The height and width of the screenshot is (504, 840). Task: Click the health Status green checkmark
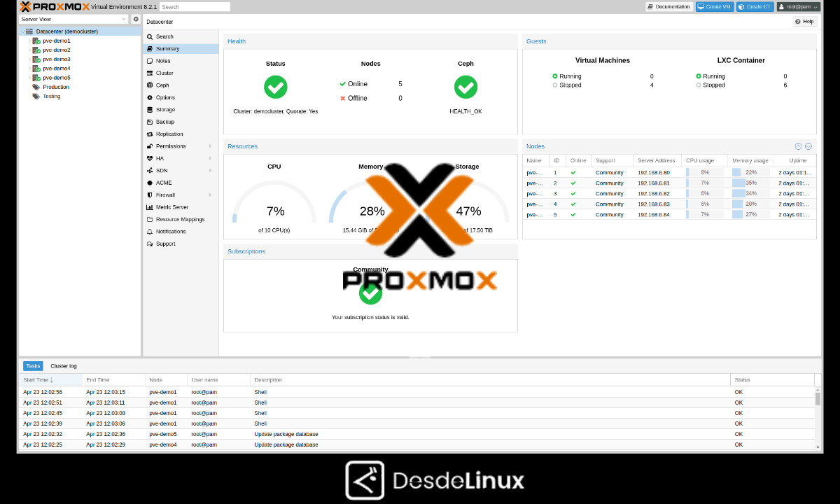pos(275,87)
